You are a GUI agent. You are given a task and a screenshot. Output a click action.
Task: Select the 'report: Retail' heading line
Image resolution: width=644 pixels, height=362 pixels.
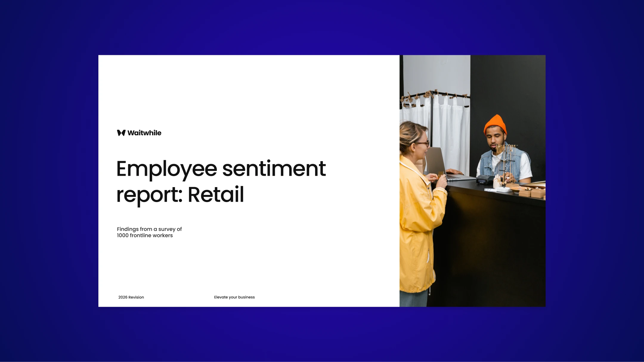point(180,195)
